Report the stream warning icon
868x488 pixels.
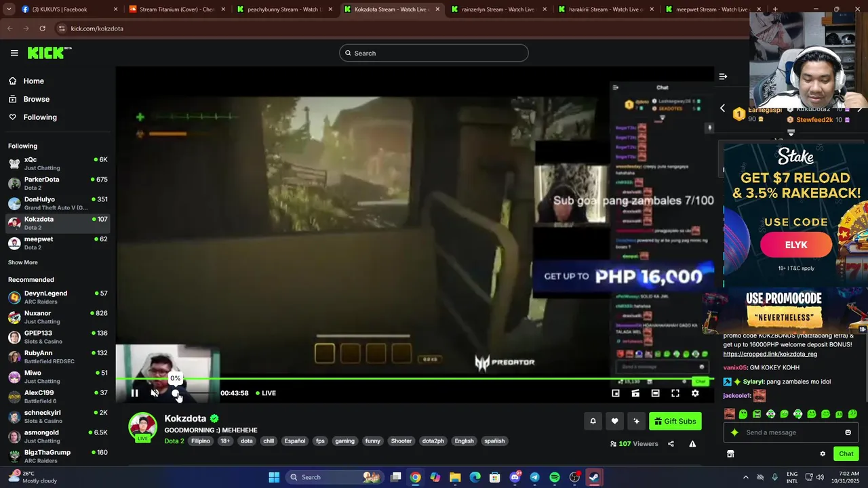tap(692, 444)
